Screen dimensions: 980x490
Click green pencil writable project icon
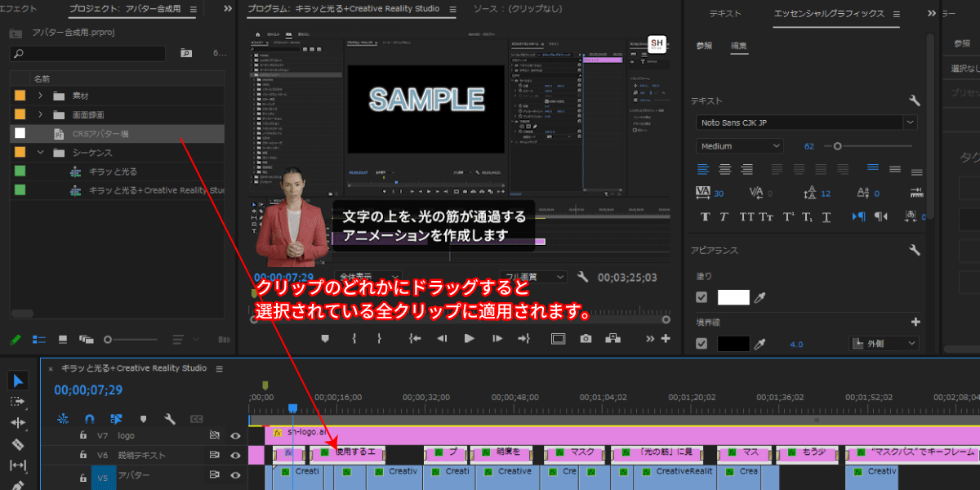tap(16, 339)
